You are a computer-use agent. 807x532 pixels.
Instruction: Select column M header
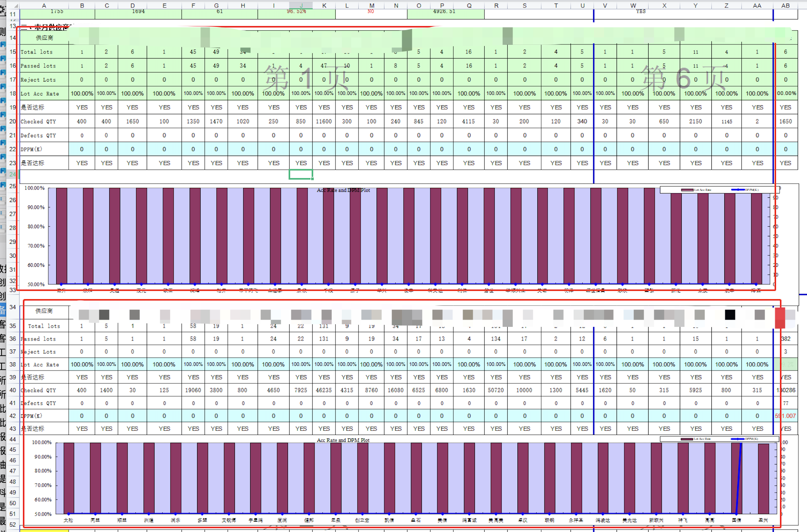click(x=372, y=5)
